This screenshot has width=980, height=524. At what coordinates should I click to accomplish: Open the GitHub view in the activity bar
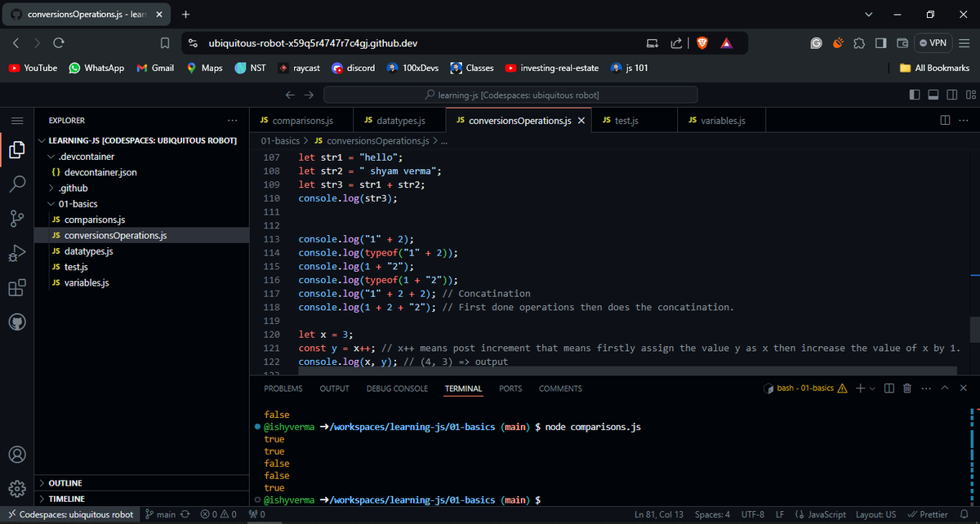17,323
